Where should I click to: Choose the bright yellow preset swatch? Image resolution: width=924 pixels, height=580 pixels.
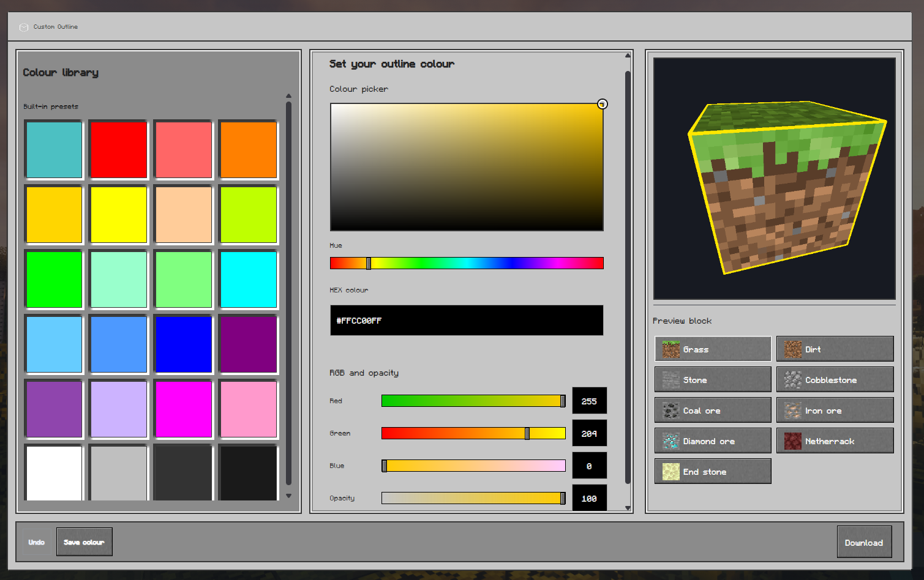(x=119, y=214)
